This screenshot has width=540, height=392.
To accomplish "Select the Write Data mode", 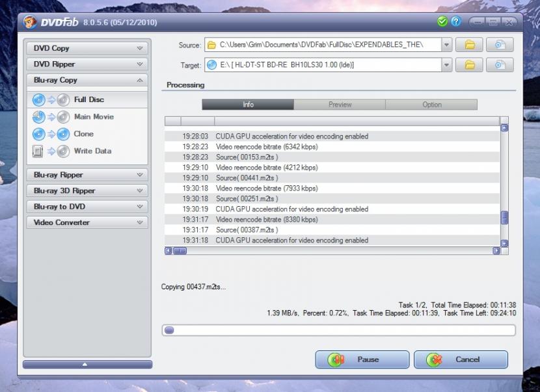I will tap(87, 151).
